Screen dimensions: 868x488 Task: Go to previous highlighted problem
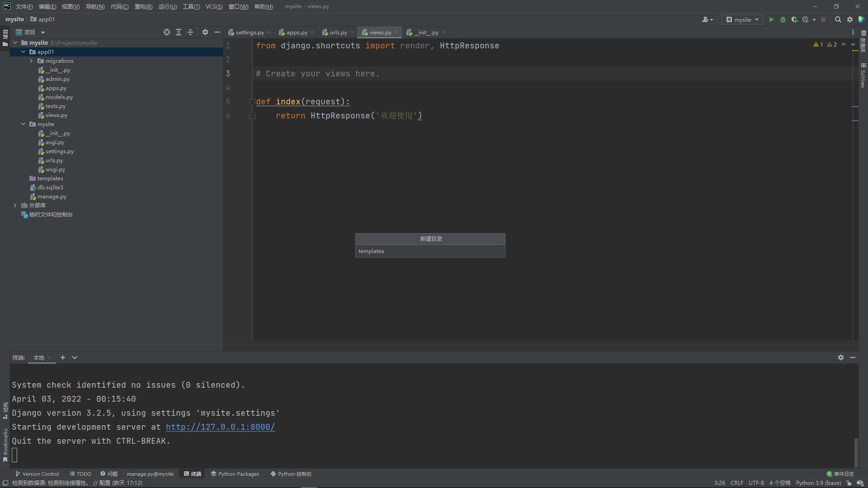(x=844, y=44)
